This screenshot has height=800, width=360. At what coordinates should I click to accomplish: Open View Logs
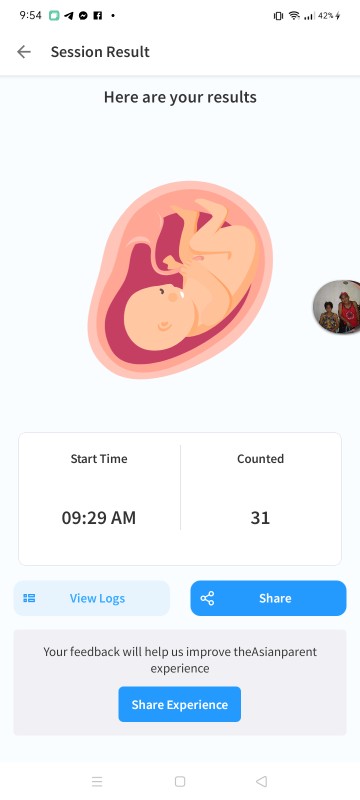point(91,598)
